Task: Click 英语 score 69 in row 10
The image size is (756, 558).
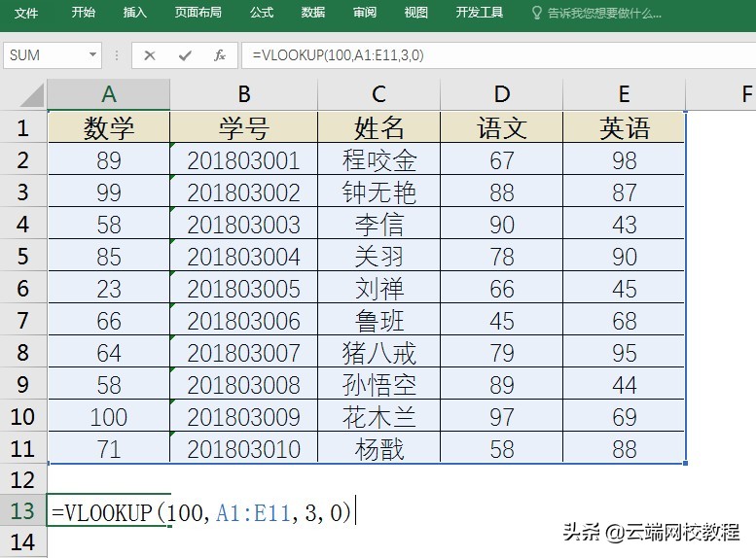Action: click(624, 416)
